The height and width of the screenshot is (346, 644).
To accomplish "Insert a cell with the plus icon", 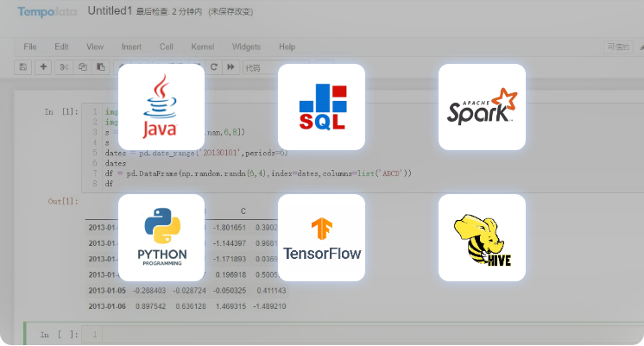I will [43, 67].
